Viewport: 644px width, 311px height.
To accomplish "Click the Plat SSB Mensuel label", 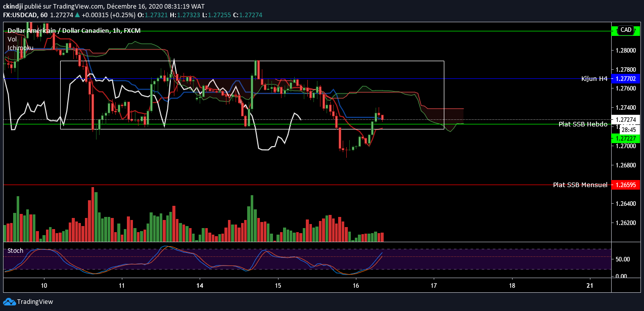I will [580, 185].
